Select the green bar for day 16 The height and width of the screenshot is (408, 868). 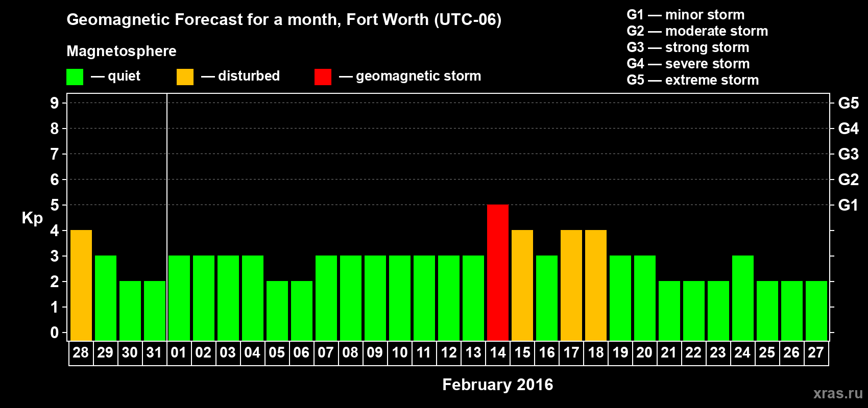547,298
